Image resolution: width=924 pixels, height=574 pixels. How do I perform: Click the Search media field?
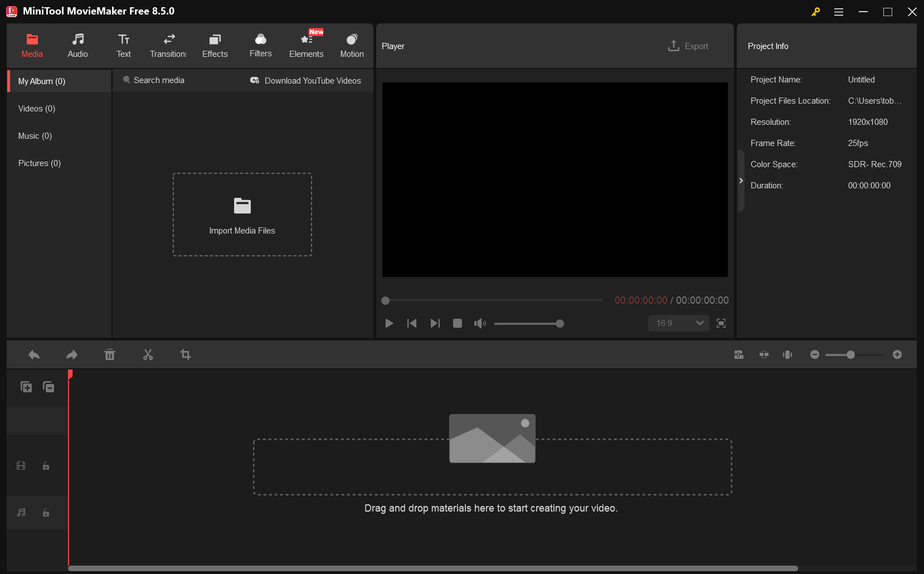coord(159,80)
